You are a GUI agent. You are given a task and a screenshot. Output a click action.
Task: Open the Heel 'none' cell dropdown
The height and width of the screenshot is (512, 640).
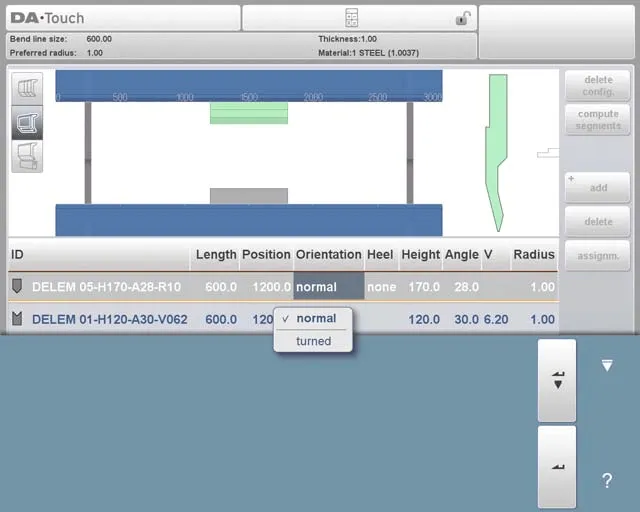pos(381,286)
